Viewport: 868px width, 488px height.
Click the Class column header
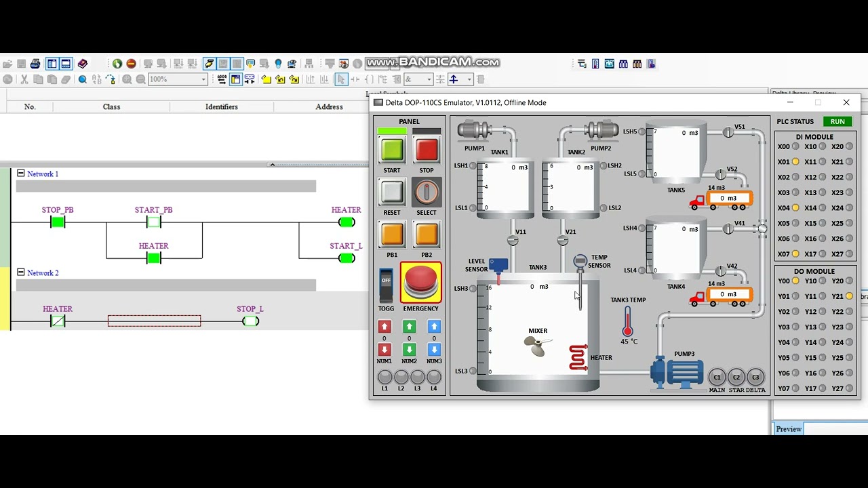111,106
